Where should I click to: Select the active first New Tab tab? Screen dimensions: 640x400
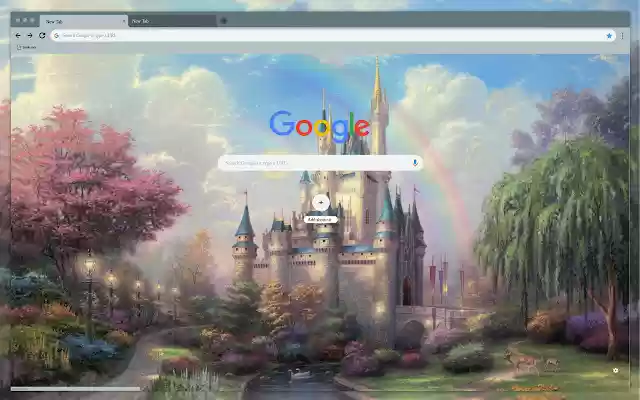click(84, 21)
